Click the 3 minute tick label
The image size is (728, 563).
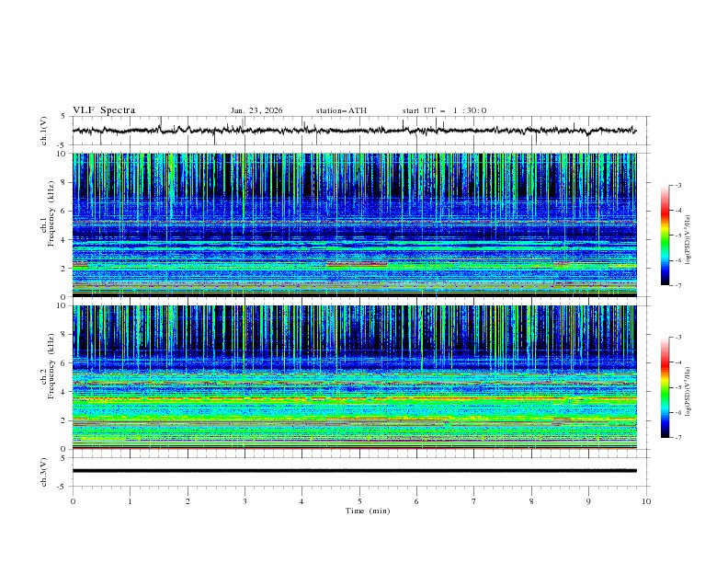(245, 501)
